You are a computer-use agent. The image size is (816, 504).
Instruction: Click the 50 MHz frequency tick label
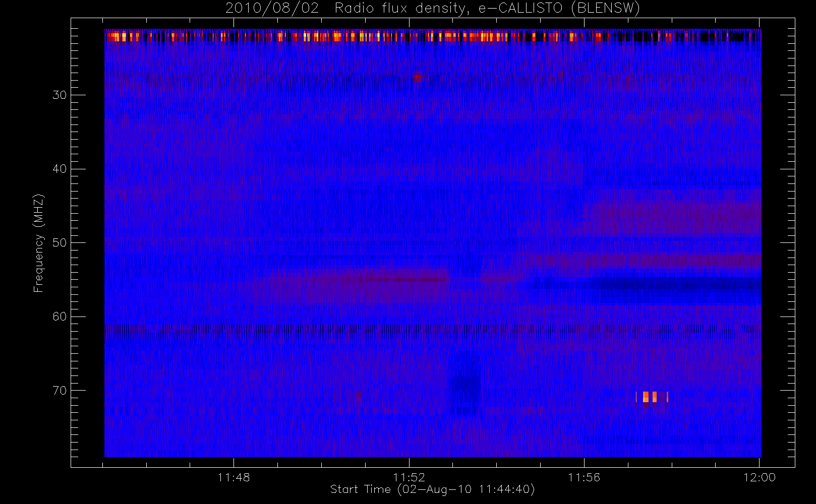pos(60,243)
